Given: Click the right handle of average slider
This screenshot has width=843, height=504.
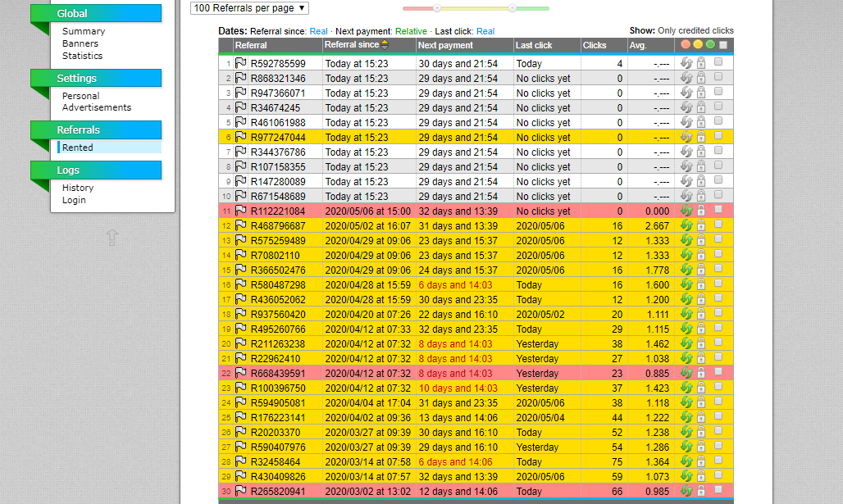Looking at the screenshot, I should (513, 8).
